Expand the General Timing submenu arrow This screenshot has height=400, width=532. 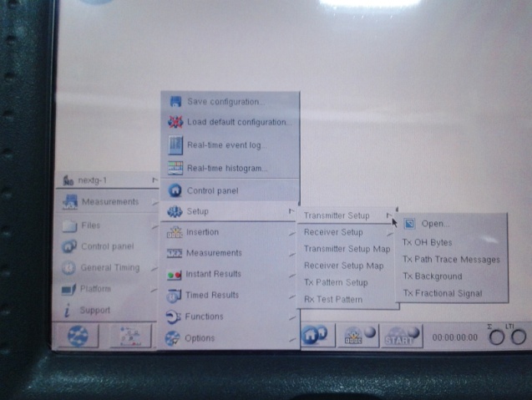155,269
